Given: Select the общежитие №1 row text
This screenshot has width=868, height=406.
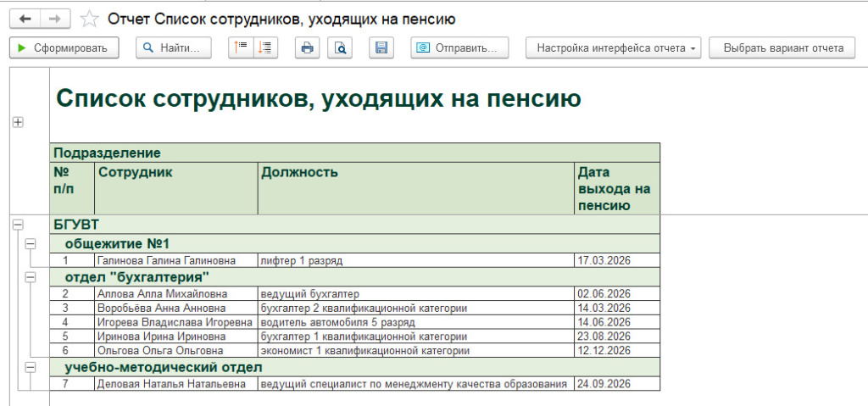Looking at the screenshot, I should pyautogui.click(x=117, y=244).
